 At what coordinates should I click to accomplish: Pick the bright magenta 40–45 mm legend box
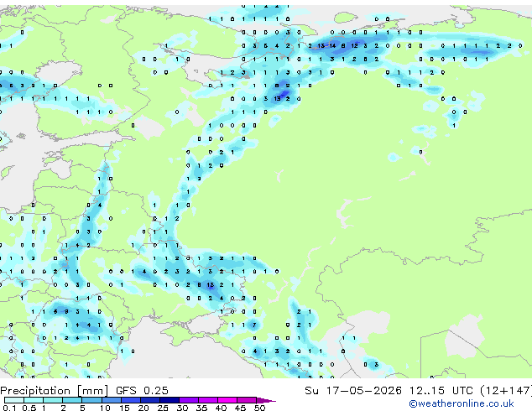click(x=227, y=400)
